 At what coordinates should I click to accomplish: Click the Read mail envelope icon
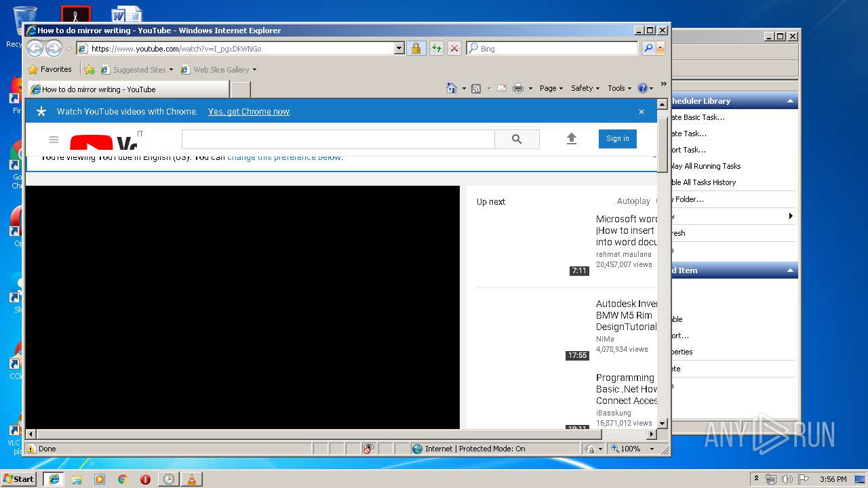coord(502,88)
